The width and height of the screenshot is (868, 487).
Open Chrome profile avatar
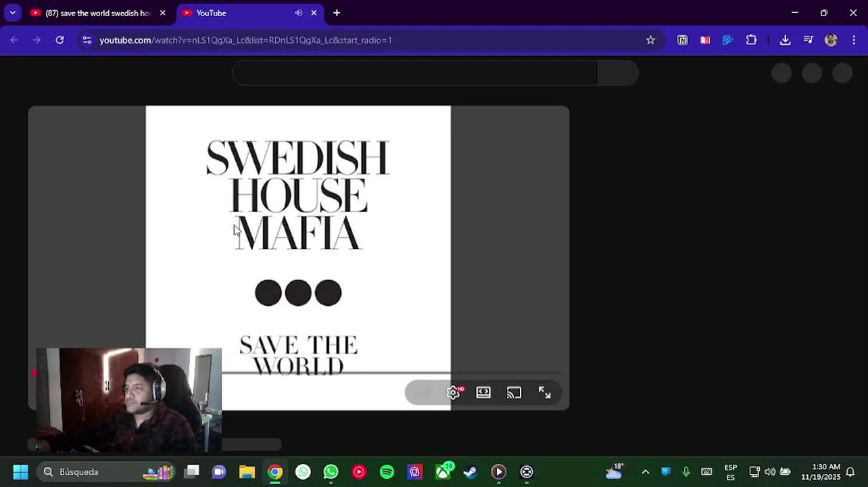831,41
